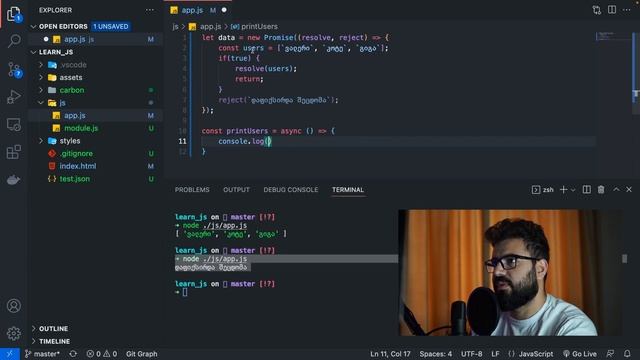Viewport: 640px width, 360px height.
Task: Split the terminal panel
Action: [587, 189]
